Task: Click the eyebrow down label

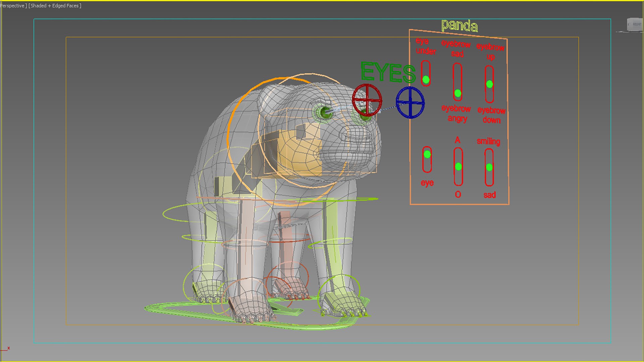Action: [x=492, y=115]
